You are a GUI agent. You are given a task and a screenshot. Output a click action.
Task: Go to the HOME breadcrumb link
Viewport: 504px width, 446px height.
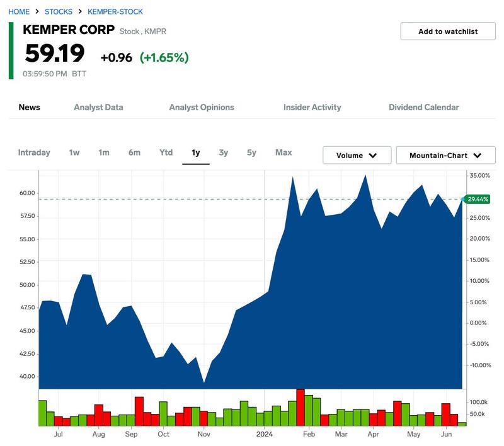pyautogui.click(x=19, y=12)
